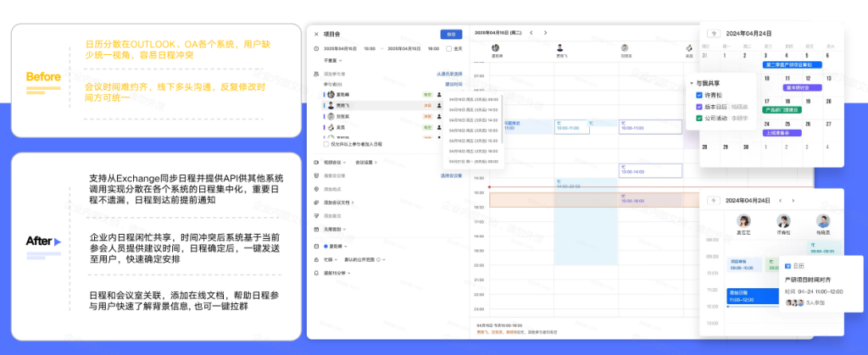Screen dimensions: 868x355
Task: Click the video meeting camera icon
Action: (x=316, y=163)
